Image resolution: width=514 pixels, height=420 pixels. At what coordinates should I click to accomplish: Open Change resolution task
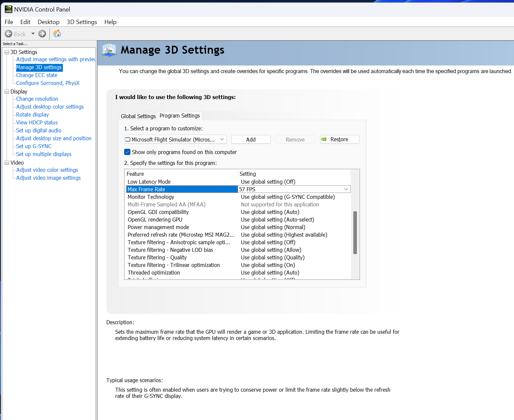click(37, 99)
